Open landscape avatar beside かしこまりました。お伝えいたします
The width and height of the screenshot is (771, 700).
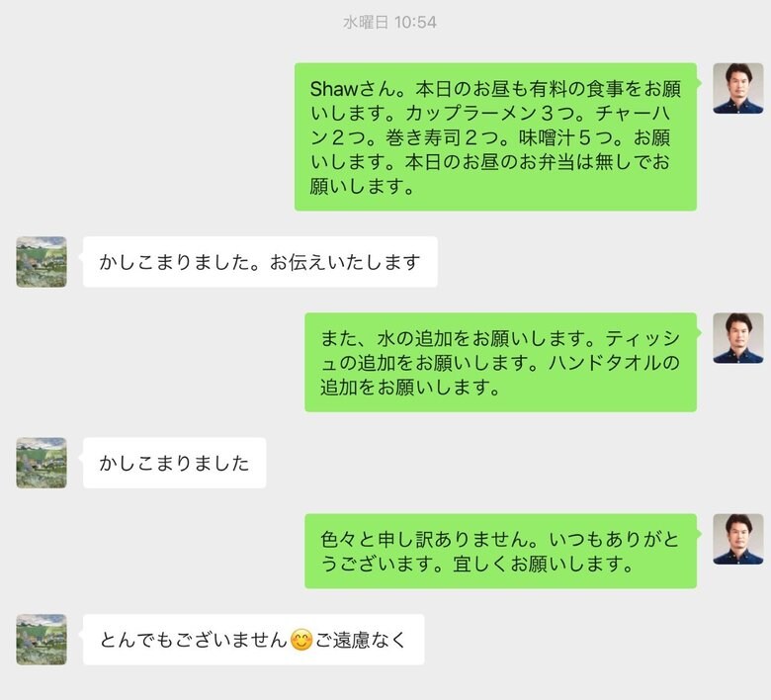42,262
